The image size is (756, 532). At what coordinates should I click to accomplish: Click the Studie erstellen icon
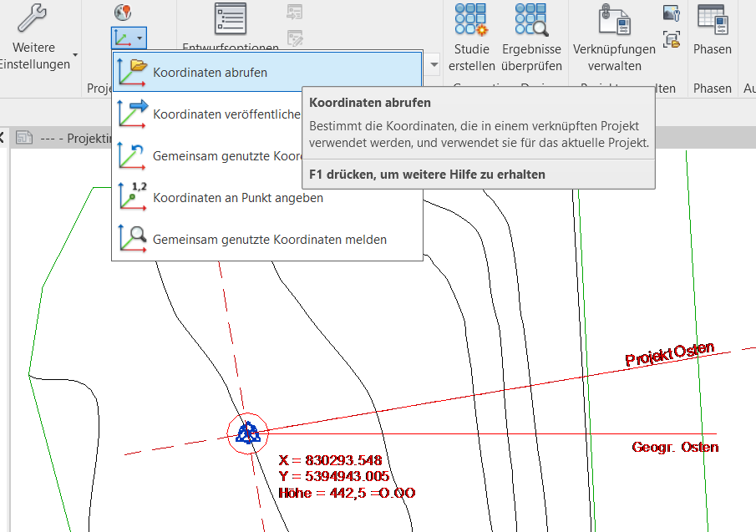[470, 19]
